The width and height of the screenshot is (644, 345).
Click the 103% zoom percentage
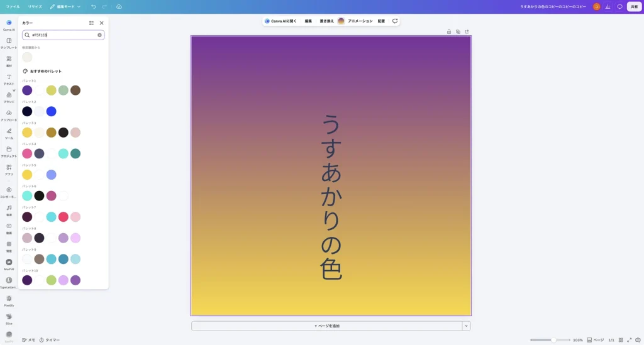point(578,340)
